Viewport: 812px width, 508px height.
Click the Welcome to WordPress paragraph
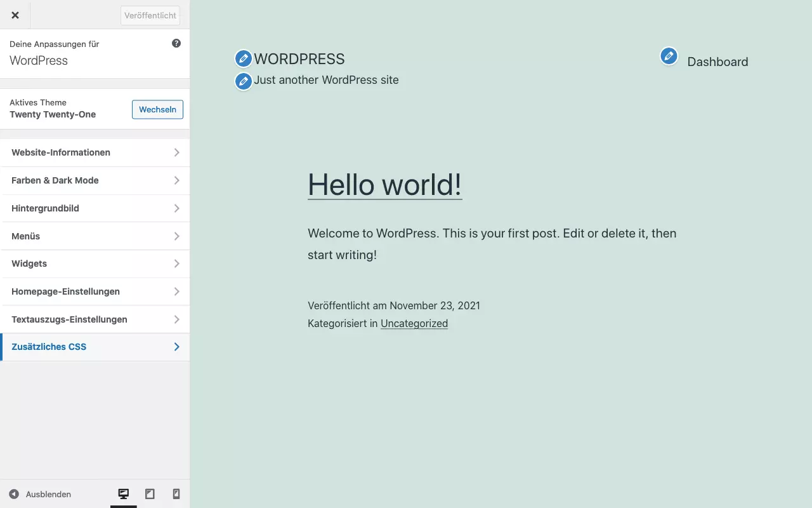pyautogui.click(x=492, y=244)
